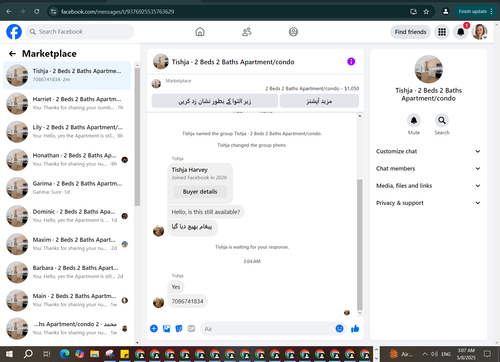Viewport: 500px width, 362px height.
Task: Attach a photo with image icon
Action: [166, 329]
